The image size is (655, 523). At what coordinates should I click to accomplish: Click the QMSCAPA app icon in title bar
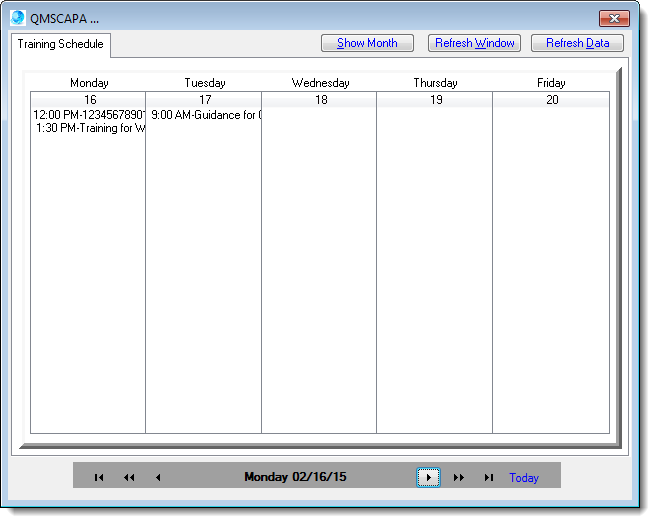pos(18,18)
